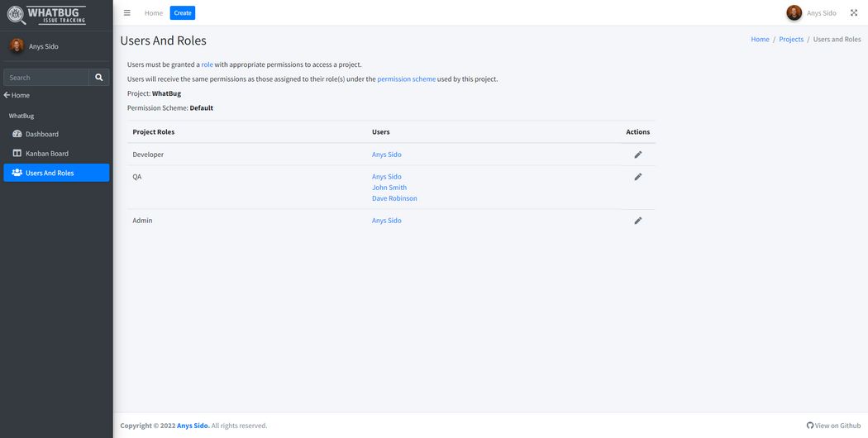Click the user avatar in the top-right corner
Image resolution: width=868 pixels, height=438 pixels.
click(x=794, y=12)
